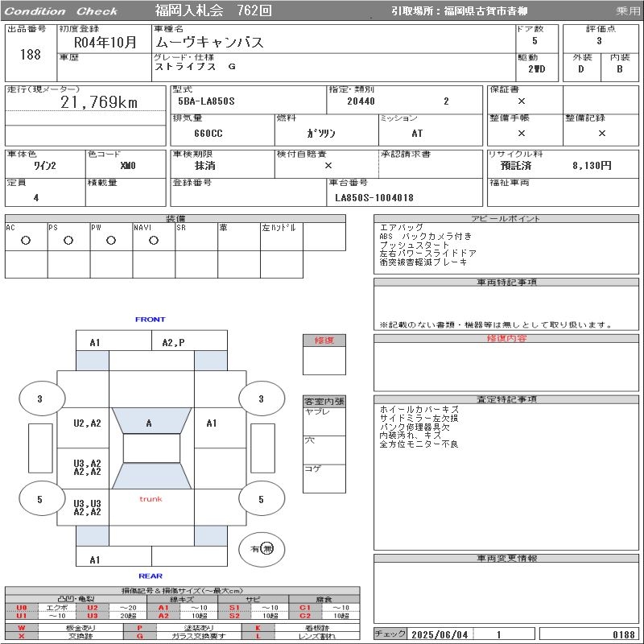Image resolution: width=644 pixels, height=644 pixels.
Task: Select the 'U3,A2 A2,A2' panel mark
Action: coord(88,468)
